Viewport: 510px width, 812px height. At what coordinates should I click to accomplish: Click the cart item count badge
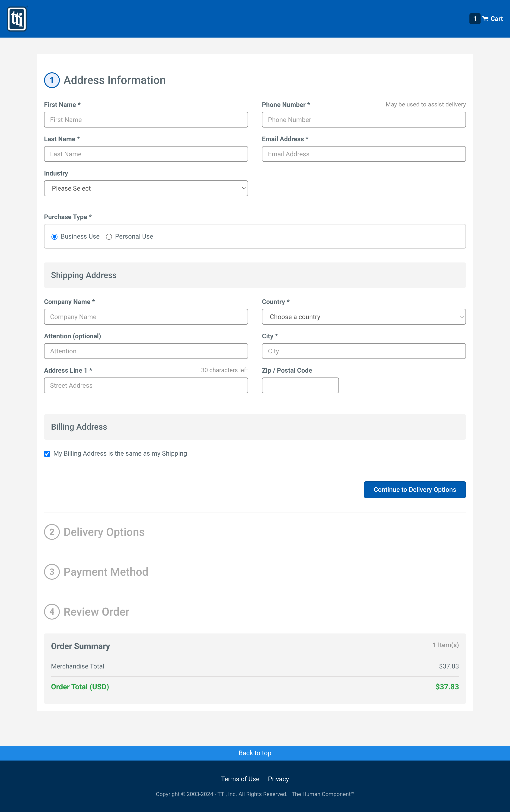475,19
